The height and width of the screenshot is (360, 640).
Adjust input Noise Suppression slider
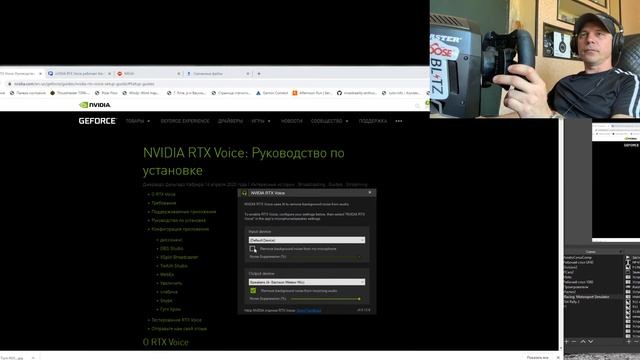coord(325,257)
